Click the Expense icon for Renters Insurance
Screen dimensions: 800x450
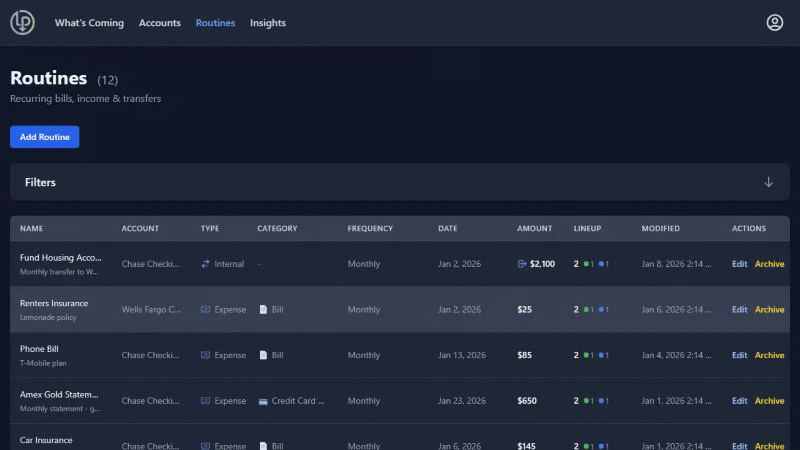coord(206,310)
